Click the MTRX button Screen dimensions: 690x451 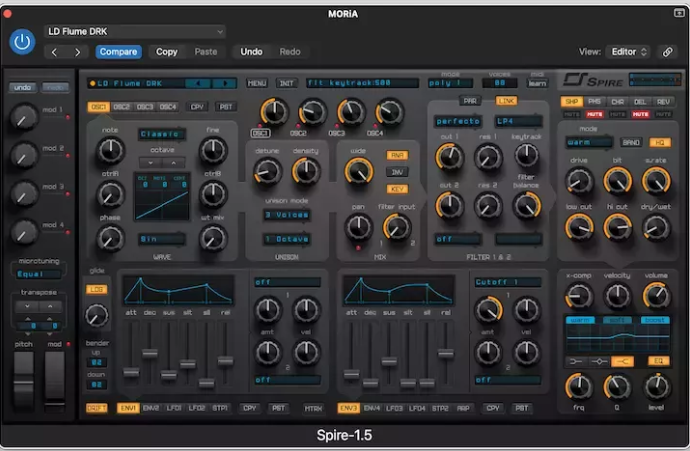pos(313,408)
